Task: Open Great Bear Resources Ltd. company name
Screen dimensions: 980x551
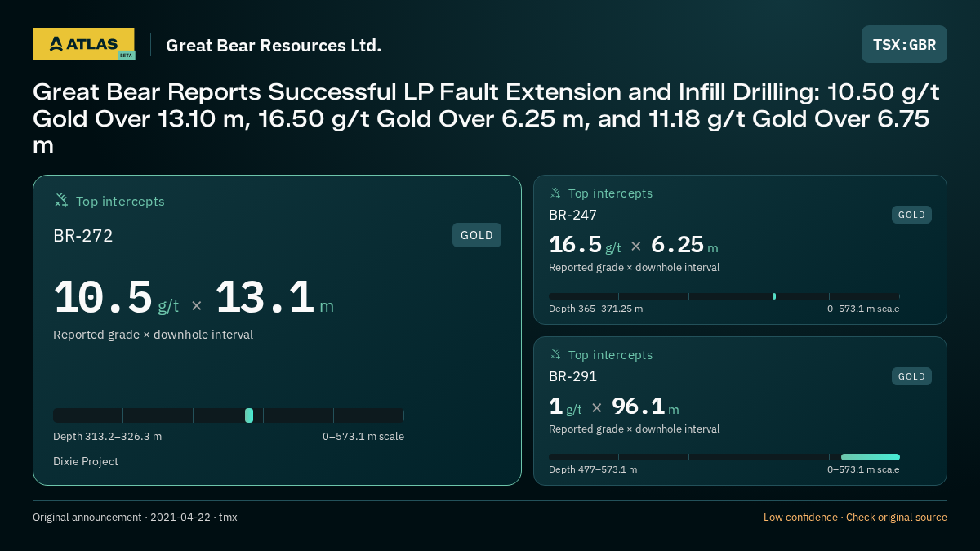Action: coord(274,45)
